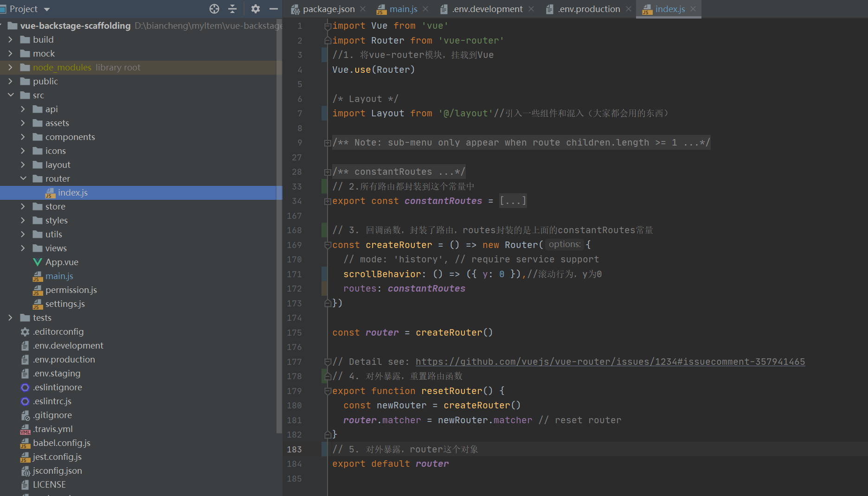Open main.js in project tree
Viewport: 868px width, 496px height.
tap(59, 276)
